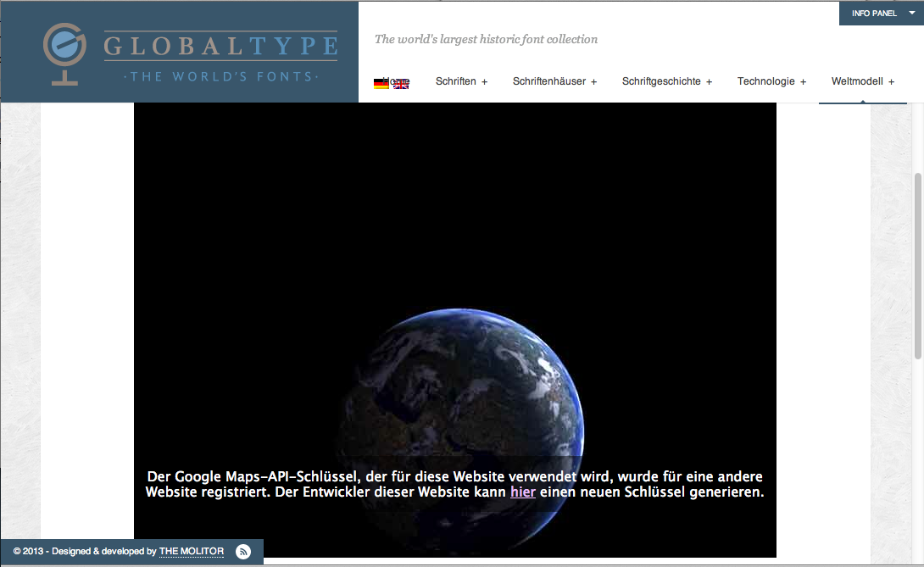
Task: Expand Weltmodell submenu plus sign
Action: 891,82
